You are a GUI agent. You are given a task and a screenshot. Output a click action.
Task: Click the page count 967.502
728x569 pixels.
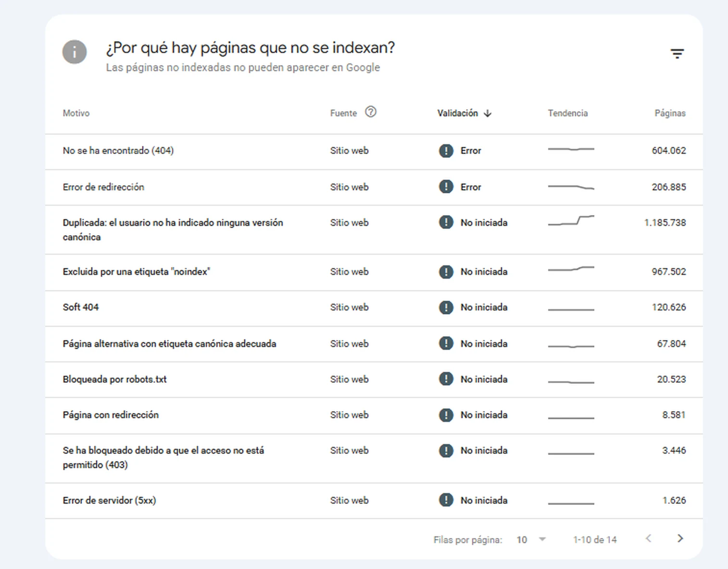(669, 272)
